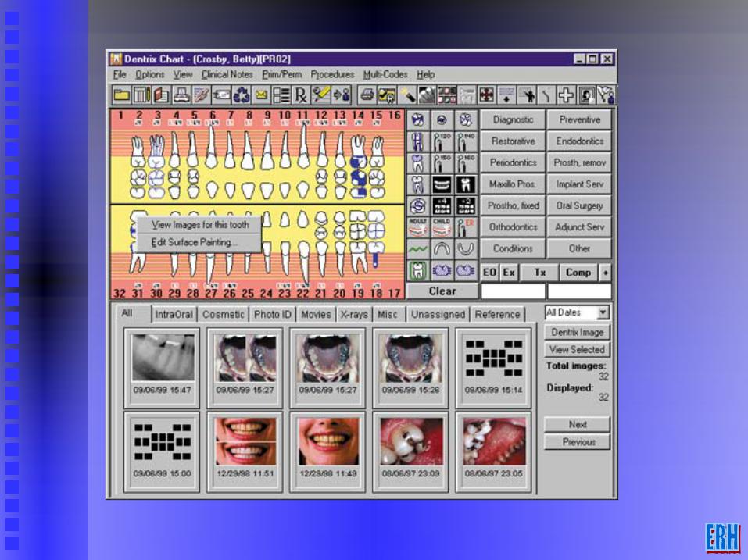Screen dimensions: 748x560
Task: Click the upper arch denture icon
Action: coord(442,249)
